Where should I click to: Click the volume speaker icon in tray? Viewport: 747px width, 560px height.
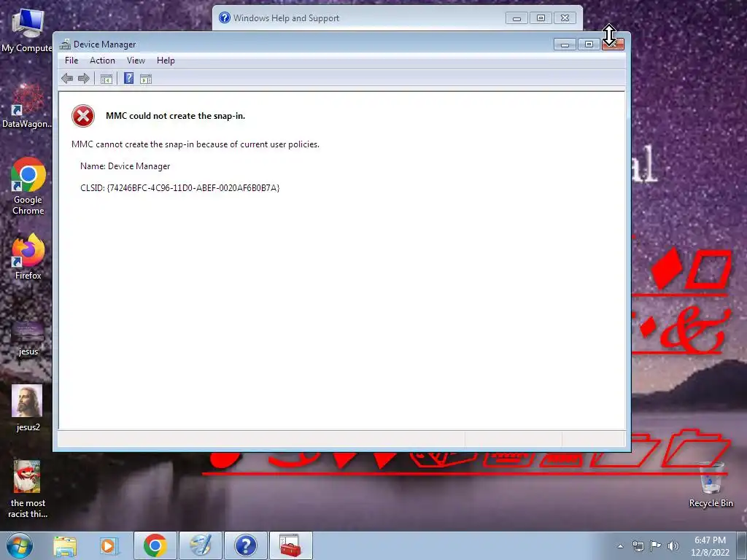coord(673,546)
